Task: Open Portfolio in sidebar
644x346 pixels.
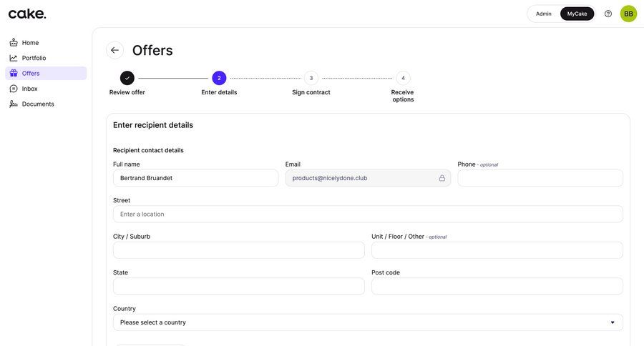Action: pos(46,58)
